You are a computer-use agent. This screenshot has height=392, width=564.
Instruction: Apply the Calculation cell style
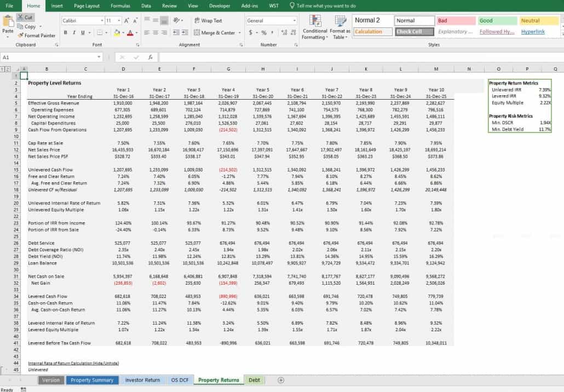pyautogui.click(x=373, y=32)
